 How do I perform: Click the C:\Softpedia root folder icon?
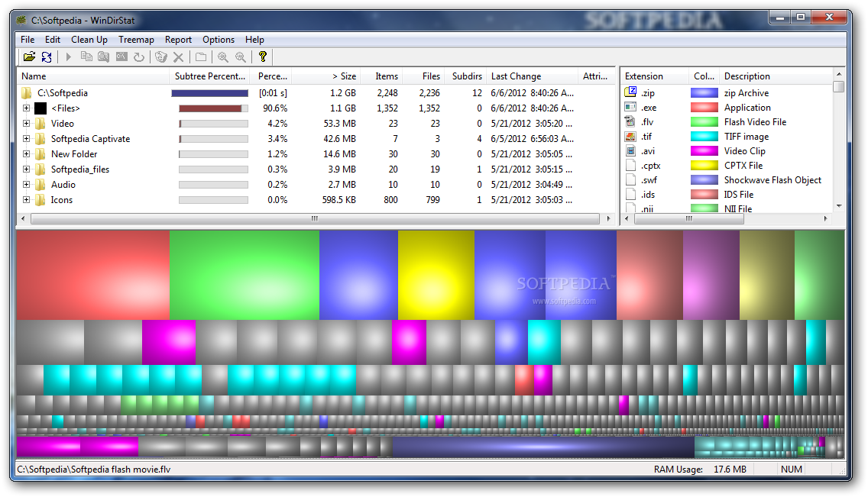26,93
